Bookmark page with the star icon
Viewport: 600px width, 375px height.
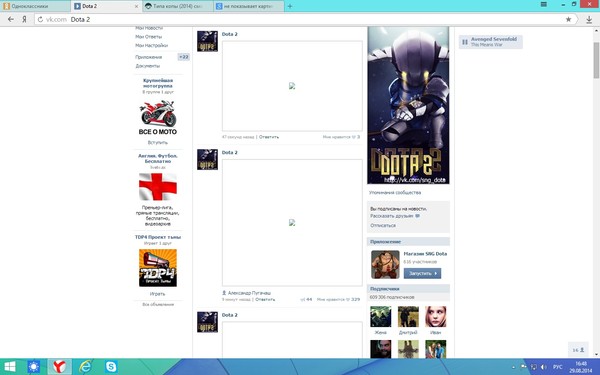pyautogui.click(x=568, y=19)
